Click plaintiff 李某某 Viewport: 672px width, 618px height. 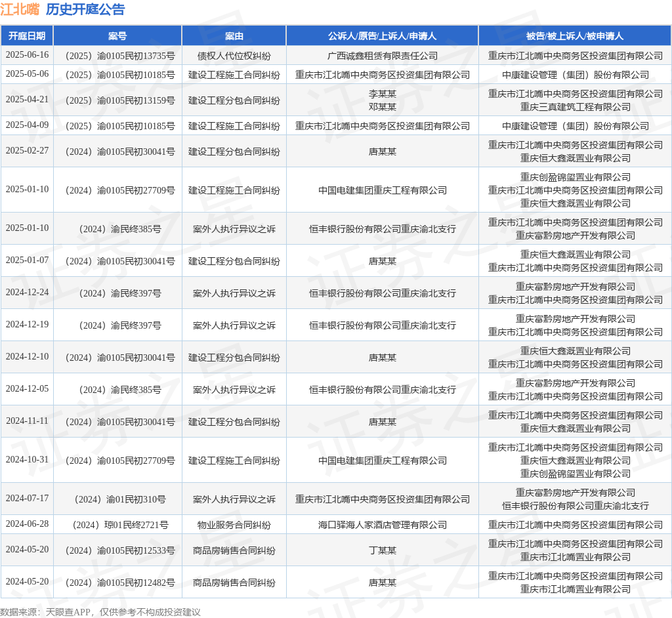(x=383, y=94)
